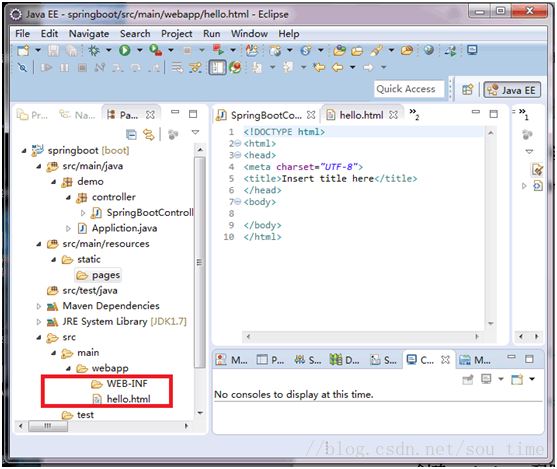This screenshot has width=557, height=469.
Task: Close the Console view tab
Action: pos(445,360)
